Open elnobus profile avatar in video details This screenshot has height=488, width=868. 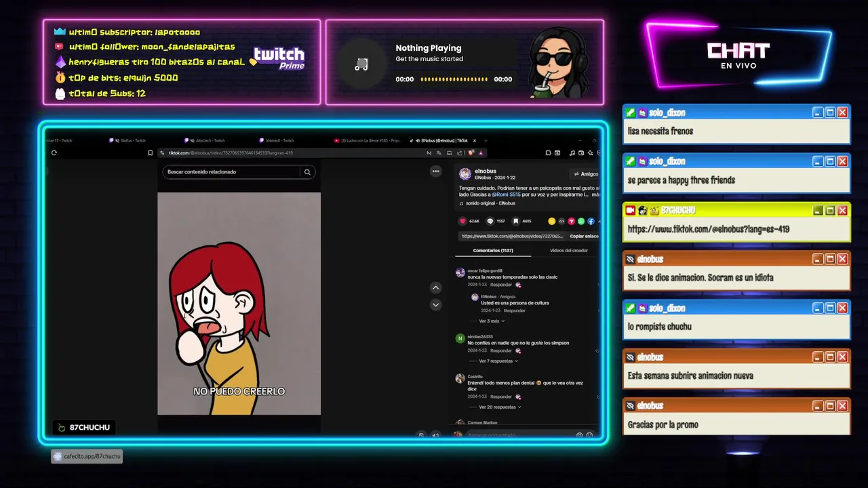465,174
